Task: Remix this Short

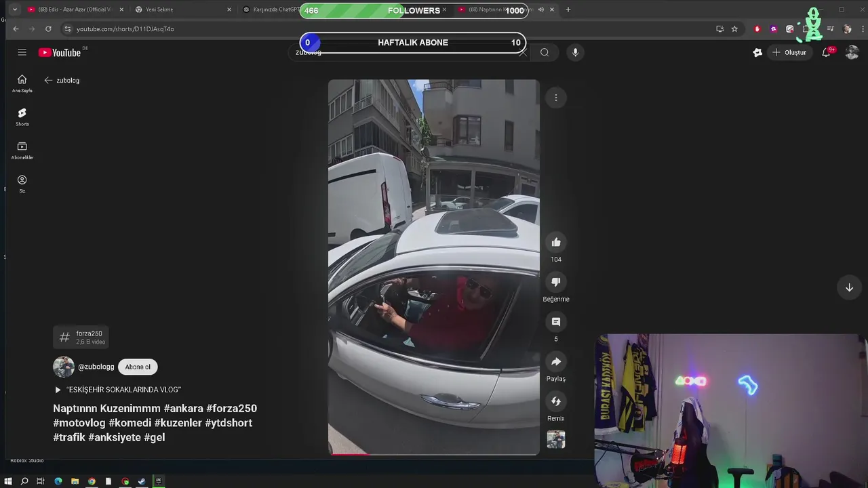Action: (556, 401)
